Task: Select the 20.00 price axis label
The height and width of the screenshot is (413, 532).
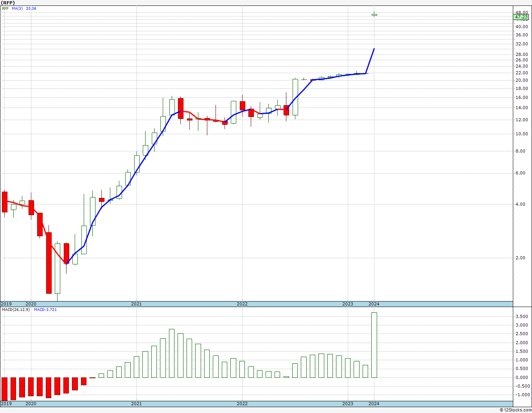Action: tap(521, 80)
